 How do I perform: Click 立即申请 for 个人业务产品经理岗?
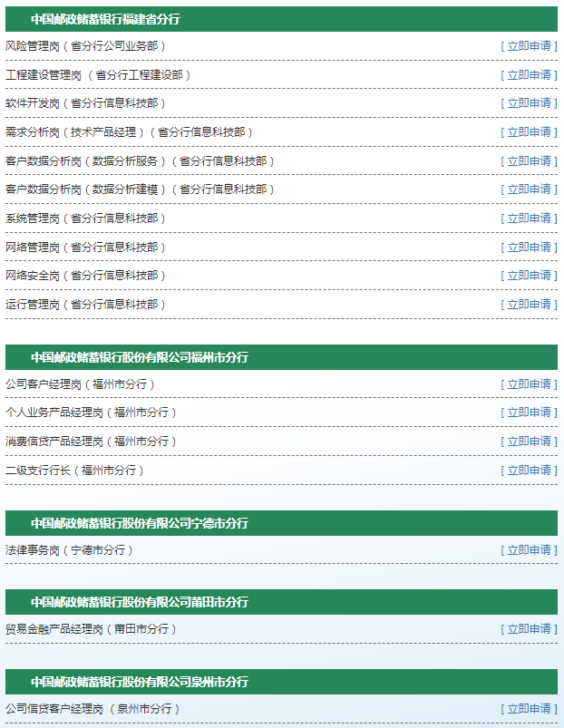(x=529, y=413)
